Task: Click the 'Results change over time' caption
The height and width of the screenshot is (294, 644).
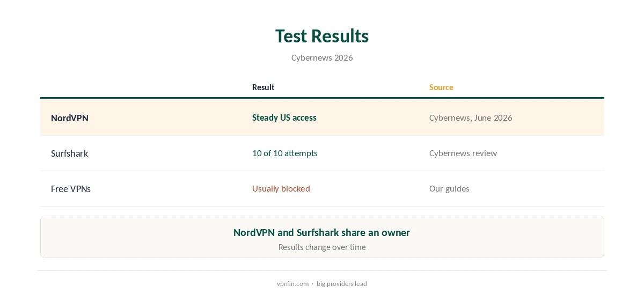Action: point(322,247)
